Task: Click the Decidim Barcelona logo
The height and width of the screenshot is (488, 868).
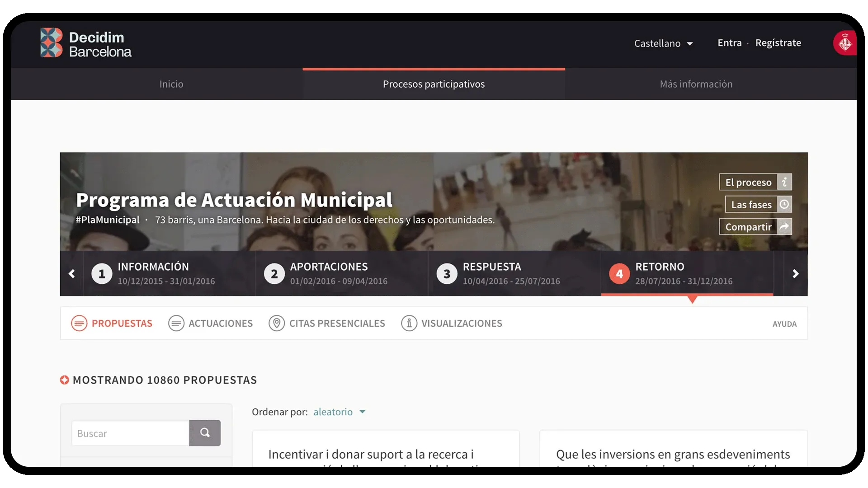Action: 86,43
